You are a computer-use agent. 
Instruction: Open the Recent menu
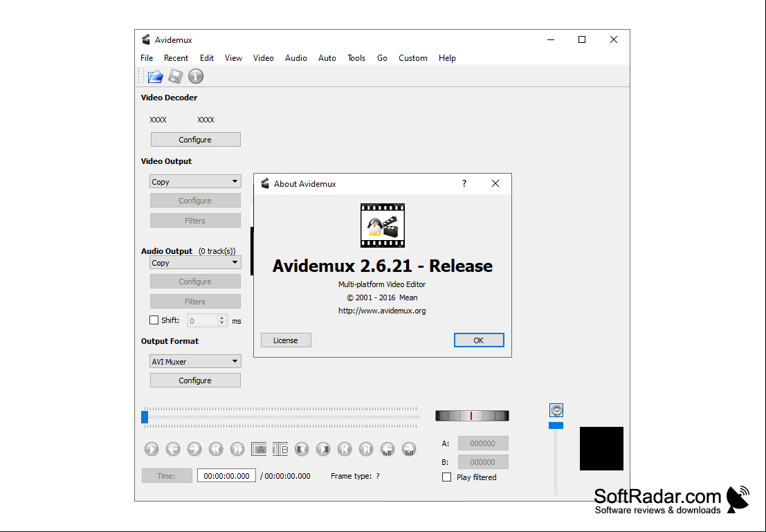point(176,57)
